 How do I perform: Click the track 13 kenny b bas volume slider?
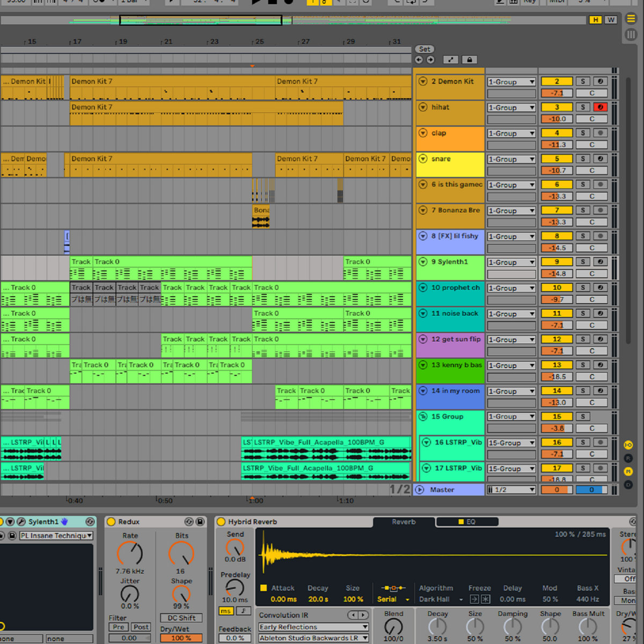pyautogui.click(x=557, y=377)
